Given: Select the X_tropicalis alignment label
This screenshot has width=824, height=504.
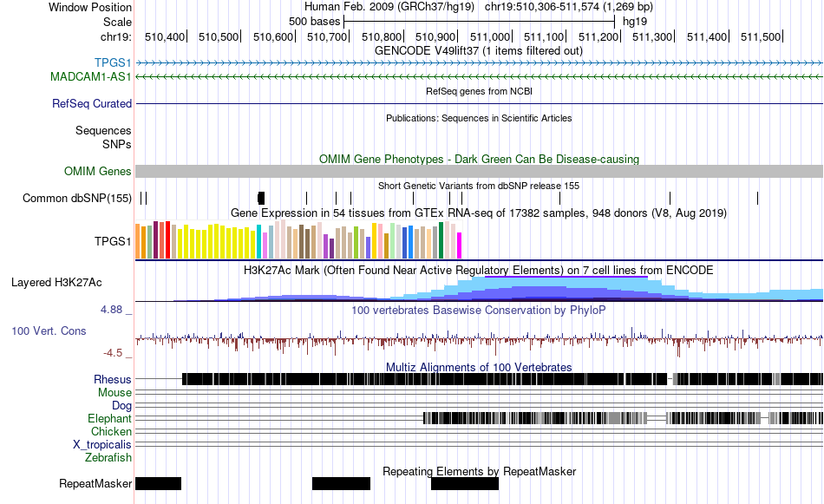Looking at the screenshot, I should [102, 445].
